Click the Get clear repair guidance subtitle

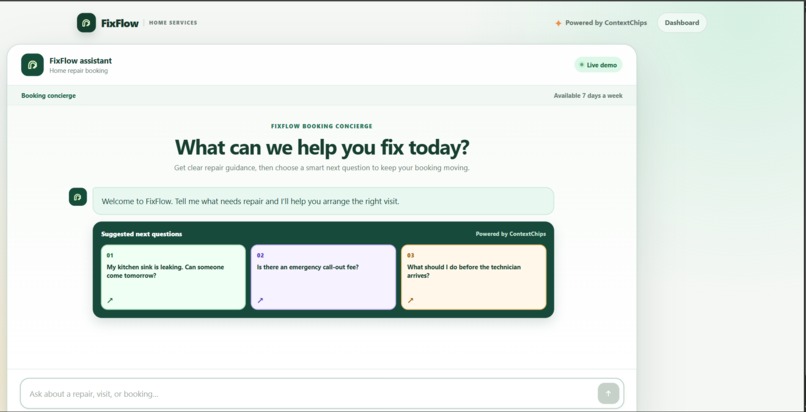[322, 167]
